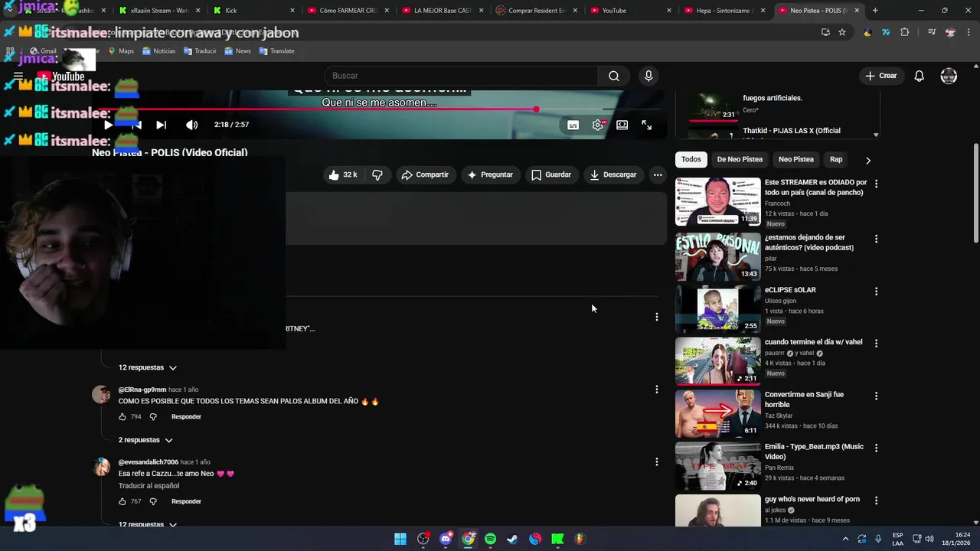Dislike the comment by @evesandalich7006

153,501
